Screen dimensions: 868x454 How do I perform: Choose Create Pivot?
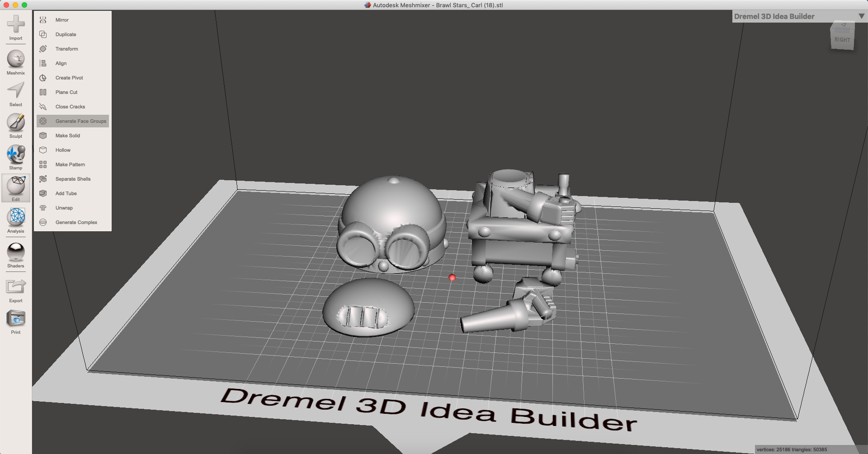73,78
